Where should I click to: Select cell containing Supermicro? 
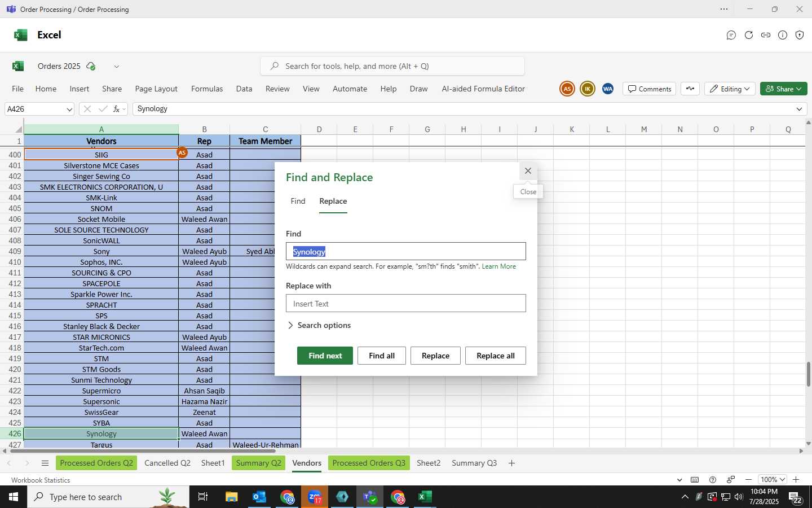(x=101, y=391)
